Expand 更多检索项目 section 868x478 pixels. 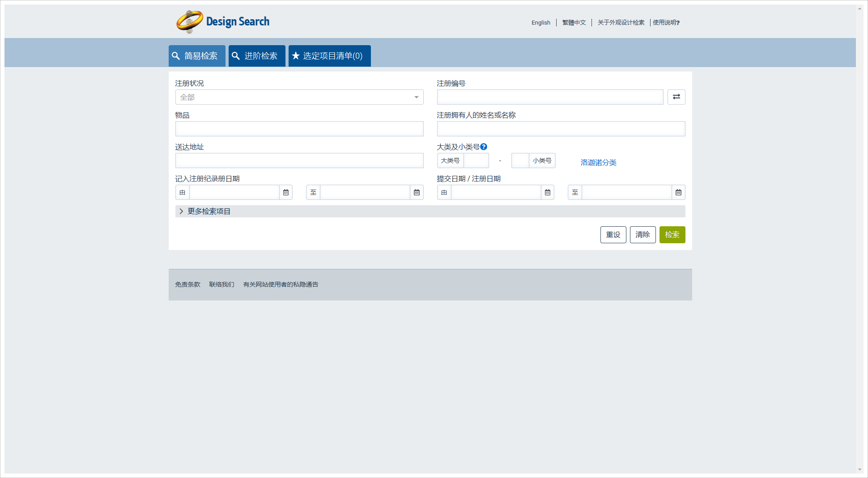(x=208, y=211)
